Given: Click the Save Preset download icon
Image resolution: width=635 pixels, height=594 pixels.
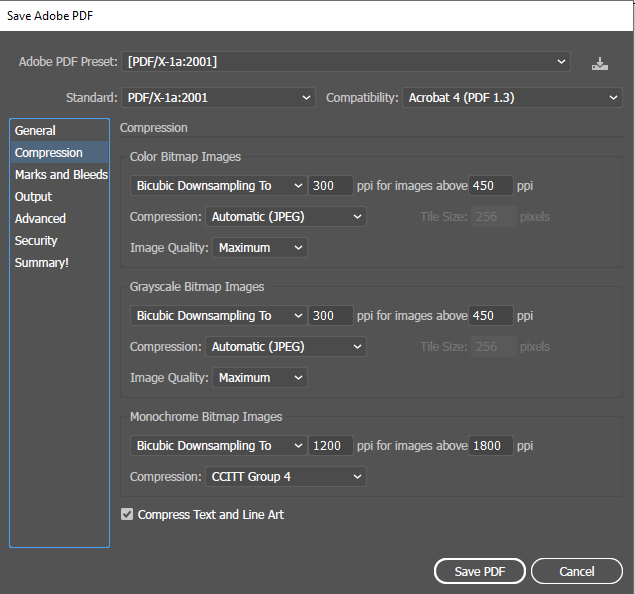Looking at the screenshot, I should 599,64.
